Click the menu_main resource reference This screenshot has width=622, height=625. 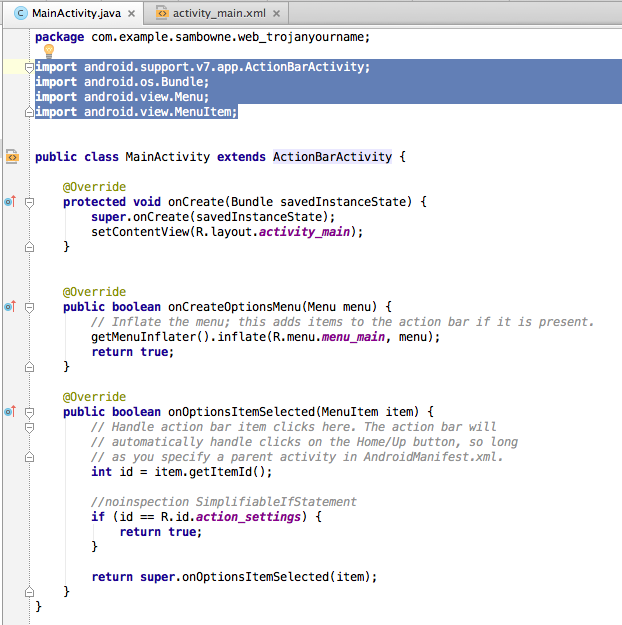pyautogui.click(x=353, y=337)
